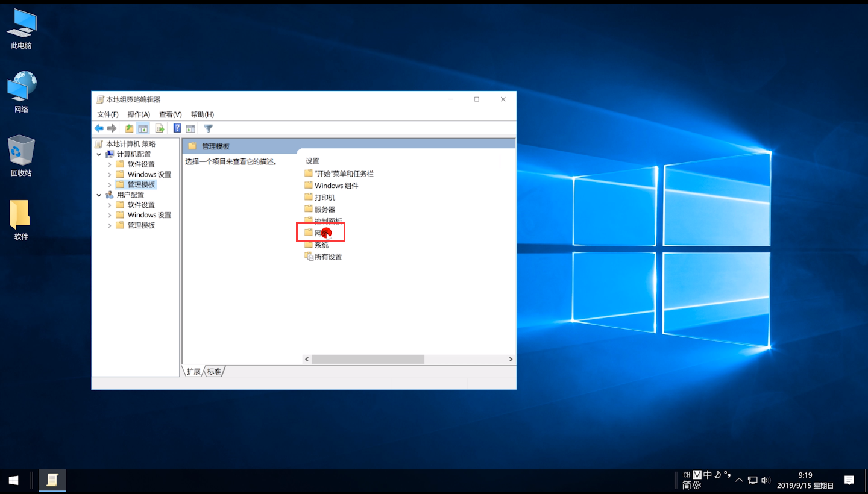Viewport: 868px width, 494px height.
Task: Select the 所有设置 item
Action: coord(323,257)
